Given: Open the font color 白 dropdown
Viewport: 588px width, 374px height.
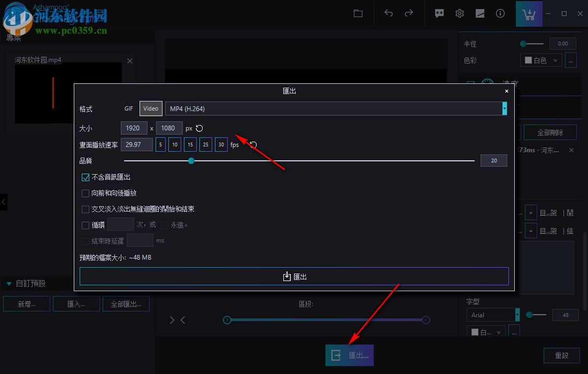Looking at the screenshot, I should 486,332.
